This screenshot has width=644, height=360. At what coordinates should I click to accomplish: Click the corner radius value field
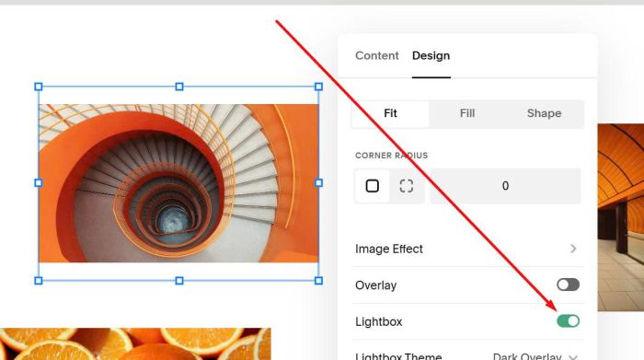[505, 186]
